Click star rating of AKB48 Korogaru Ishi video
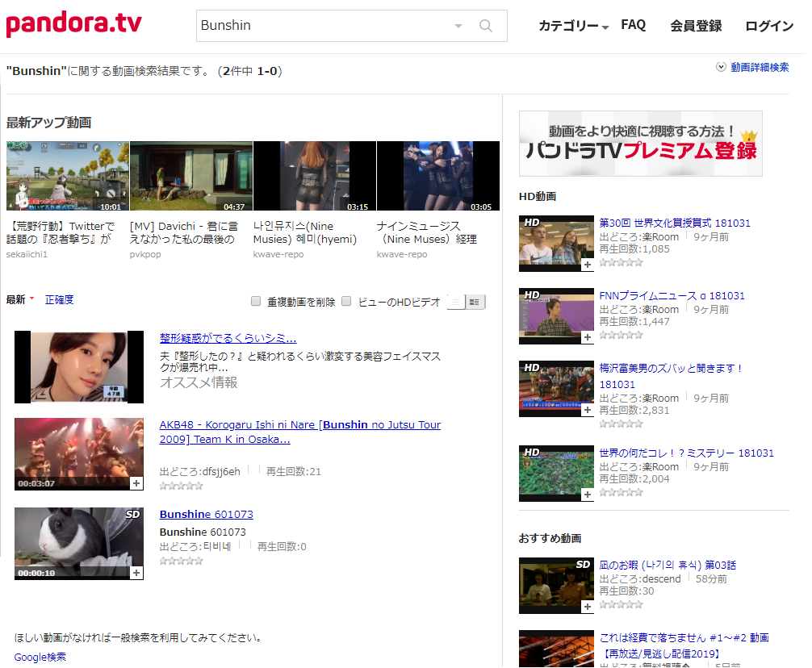The width and height of the screenshot is (812, 668). pyautogui.click(x=182, y=486)
